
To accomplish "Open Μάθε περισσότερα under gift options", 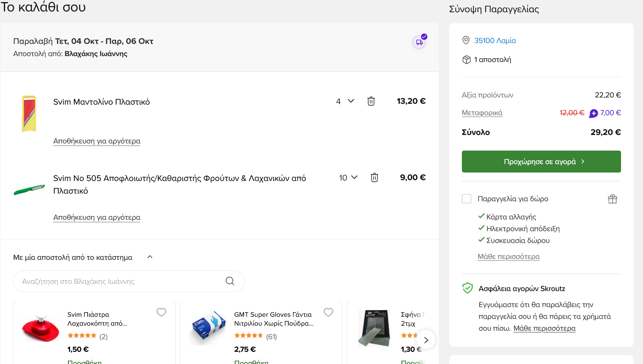I will [x=508, y=256].
